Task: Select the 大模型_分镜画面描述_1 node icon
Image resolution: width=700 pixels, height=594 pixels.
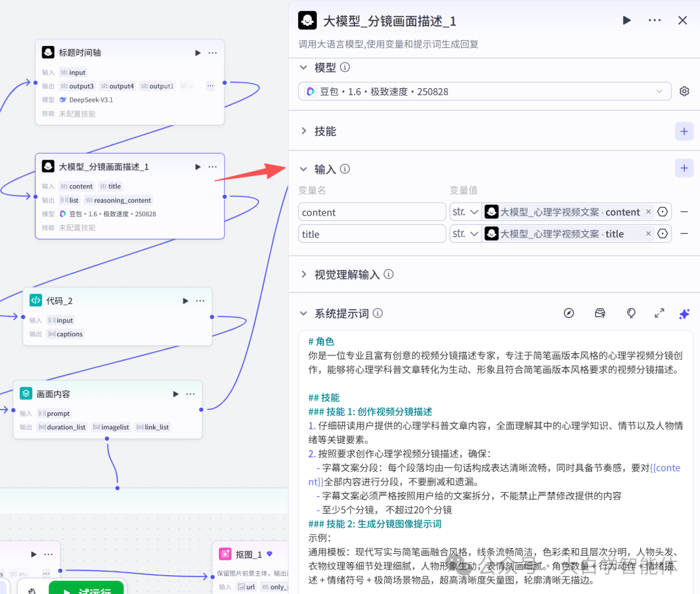Action: (x=48, y=166)
